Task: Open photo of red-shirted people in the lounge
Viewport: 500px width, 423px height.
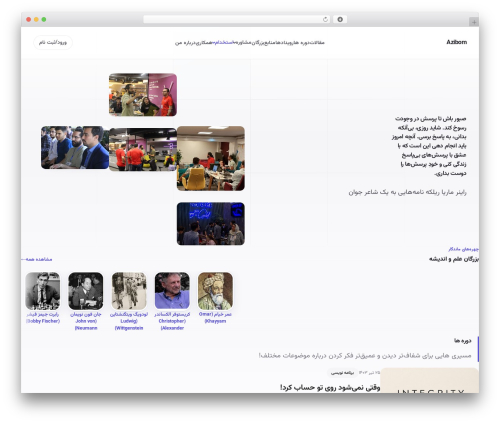Action: click(x=143, y=149)
